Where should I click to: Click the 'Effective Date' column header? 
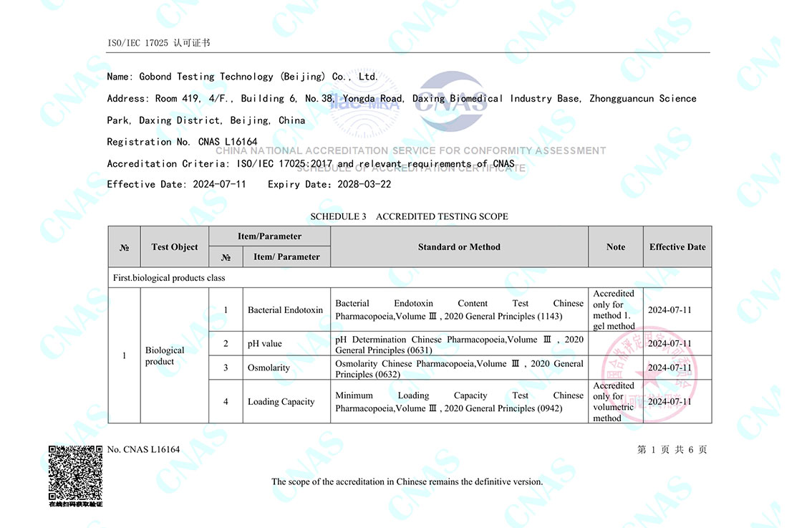(x=677, y=247)
